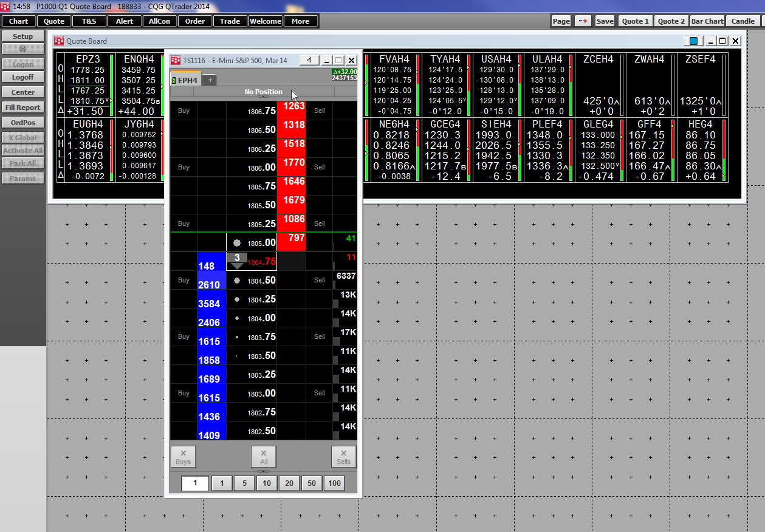The width and height of the screenshot is (765, 532).
Task: Click the printer icon in the left sidebar
Action: pos(23,49)
